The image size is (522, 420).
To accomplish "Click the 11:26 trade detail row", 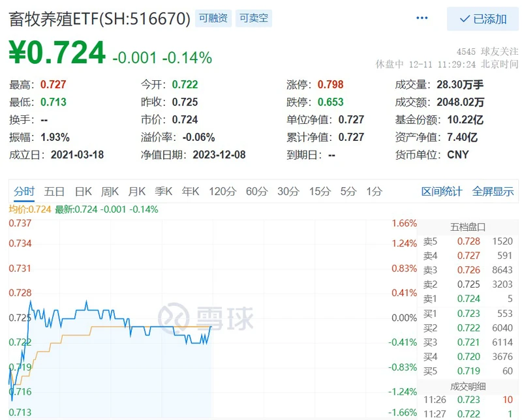I will (468, 399).
